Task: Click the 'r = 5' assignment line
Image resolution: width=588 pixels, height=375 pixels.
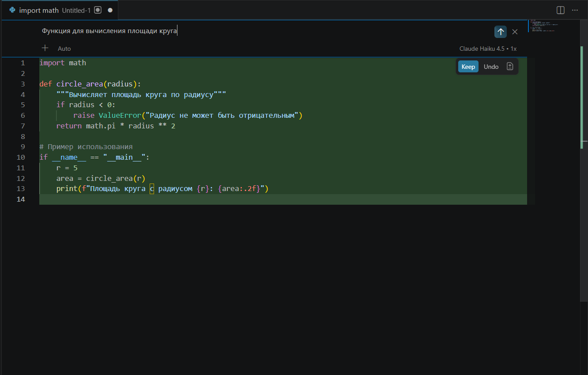Action: (x=67, y=168)
